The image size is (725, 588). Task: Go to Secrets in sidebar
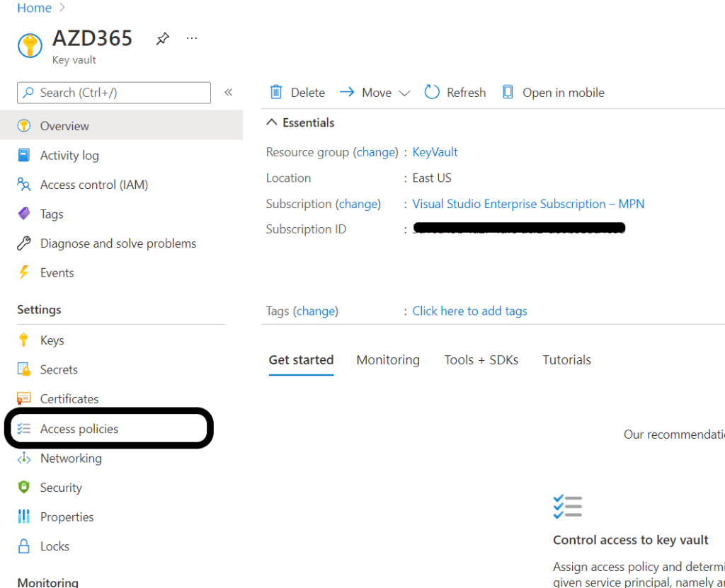pyautogui.click(x=59, y=369)
